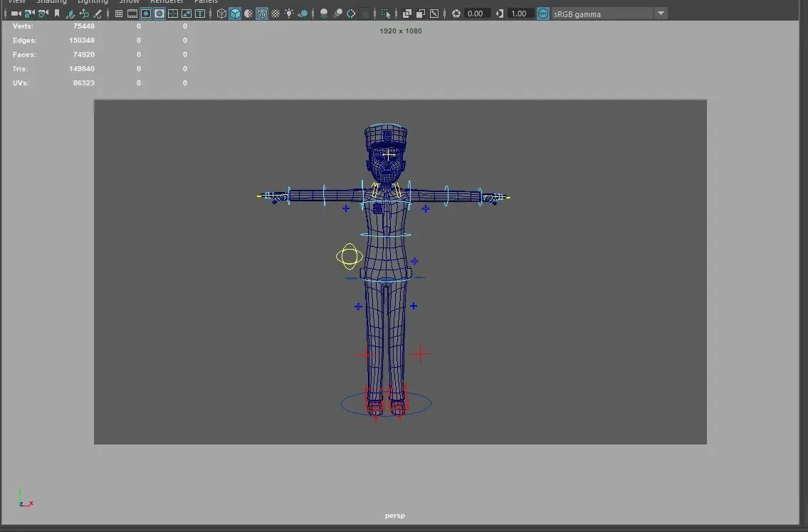The image size is (808, 532).
Task: Open the View panel menu
Action: click(16, 1)
